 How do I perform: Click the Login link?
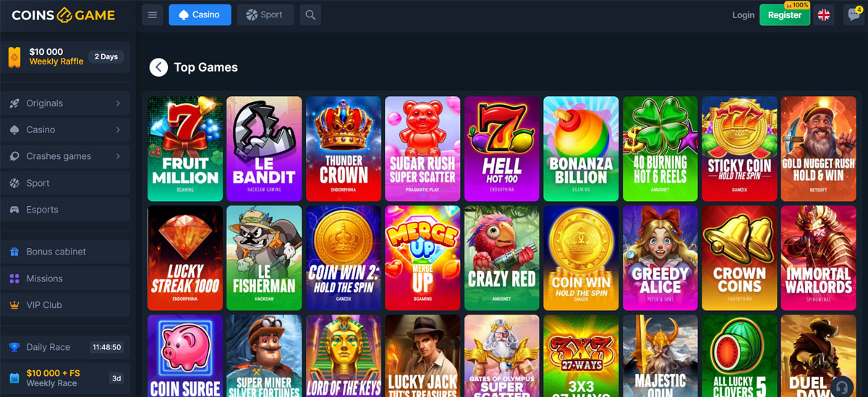coord(743,14)
